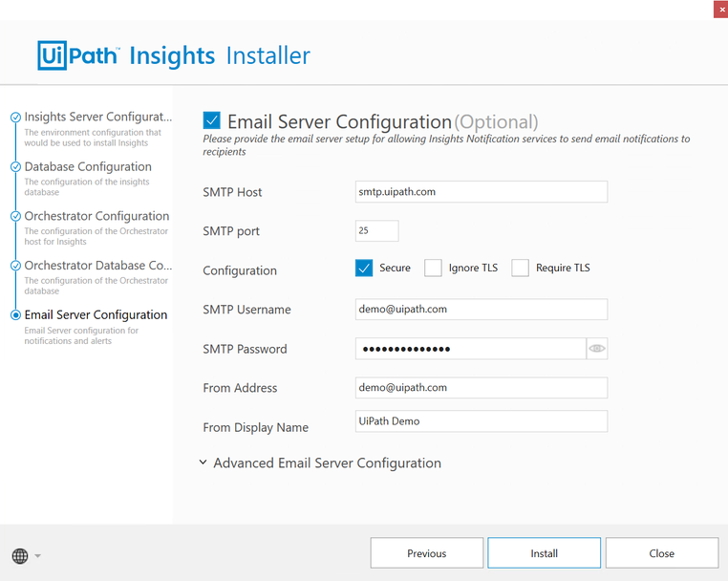Image resolution: width=728 pixels, height=581 pixels.
Task: Expand Advanced Email Server Configuration
Action: 320,463
